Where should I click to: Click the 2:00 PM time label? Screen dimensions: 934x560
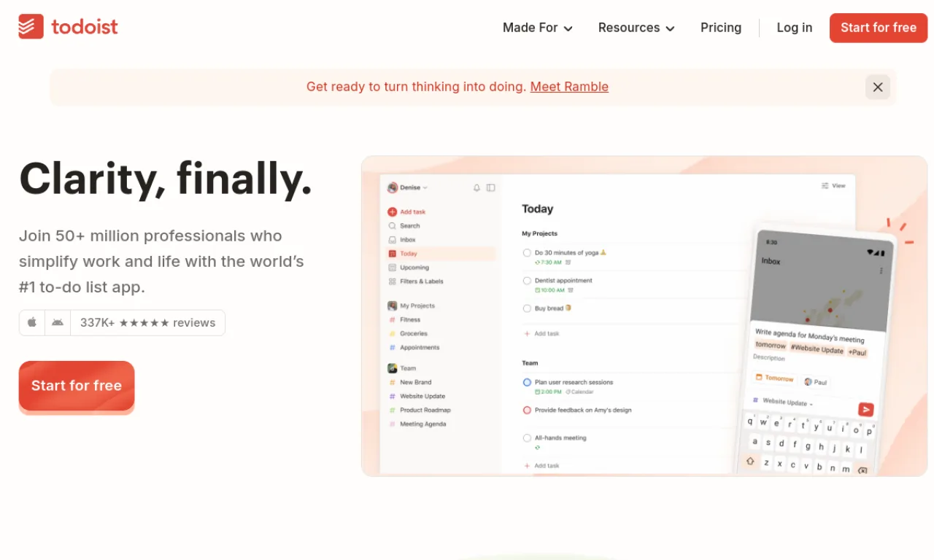pyautogui.click(x=551, y=392)
